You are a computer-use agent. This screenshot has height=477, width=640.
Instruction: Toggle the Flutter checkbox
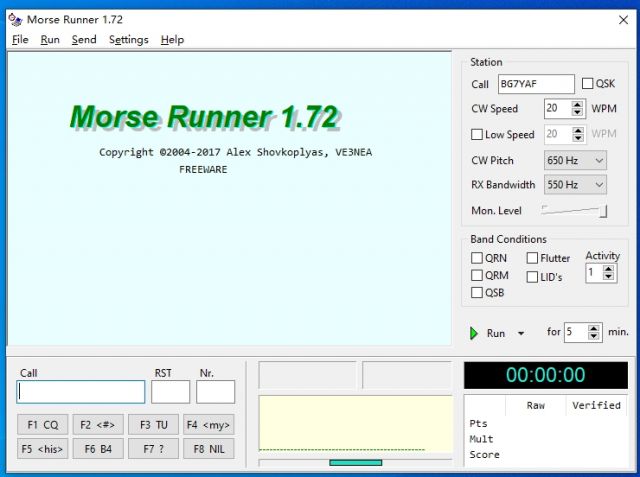click(x=532, y=258)
